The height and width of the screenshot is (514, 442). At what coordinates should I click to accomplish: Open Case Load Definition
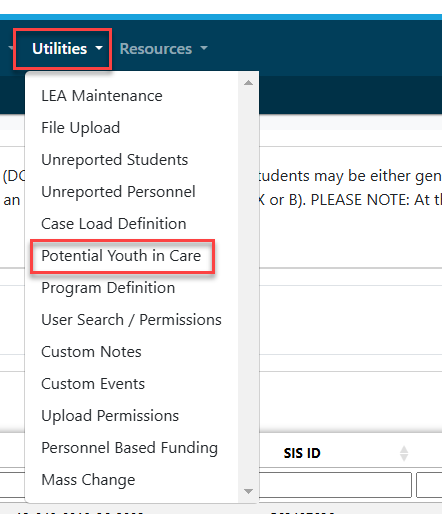(x=113, y=224)
